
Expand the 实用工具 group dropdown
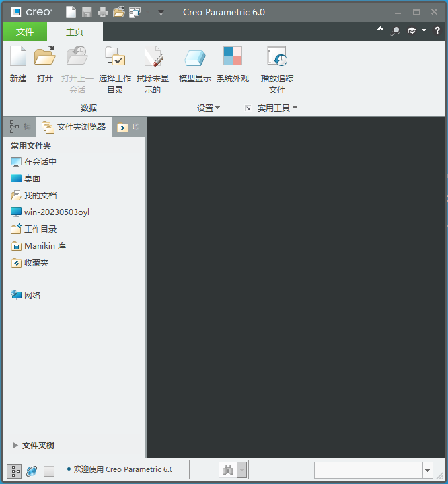(x=277, y=108)
